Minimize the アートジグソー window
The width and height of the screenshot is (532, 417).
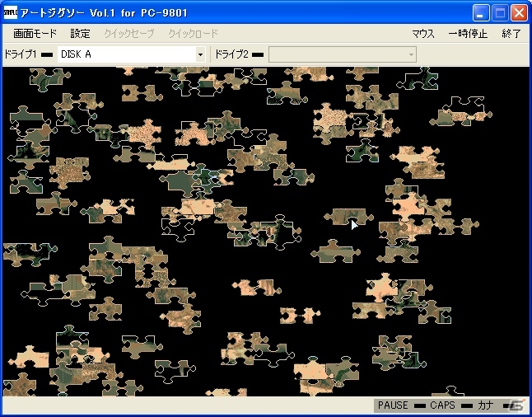pyautogui.click(x=480, y=13)
